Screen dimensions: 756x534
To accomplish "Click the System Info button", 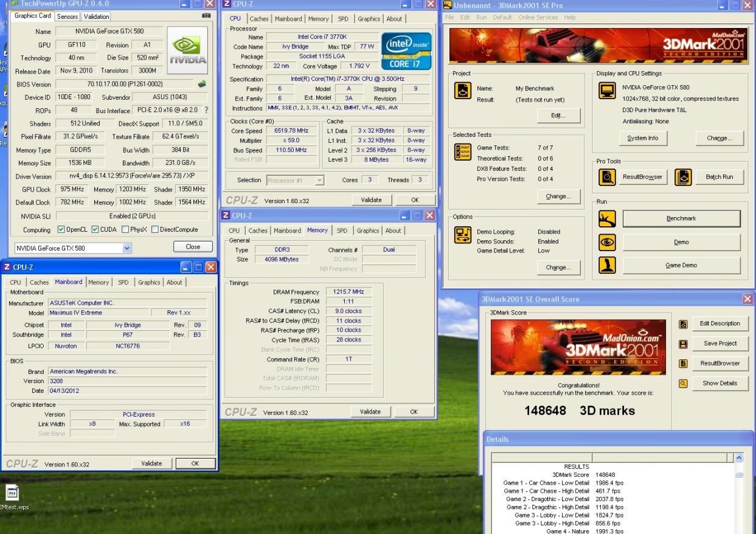I will [x=643, y=138].
